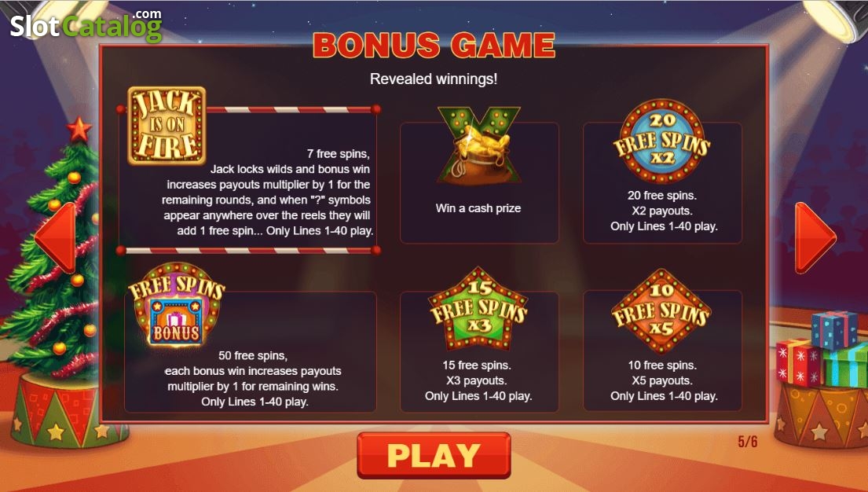Open the SlotCatalog.com logo link
868x492 pixels.
[x=86, y=25]
